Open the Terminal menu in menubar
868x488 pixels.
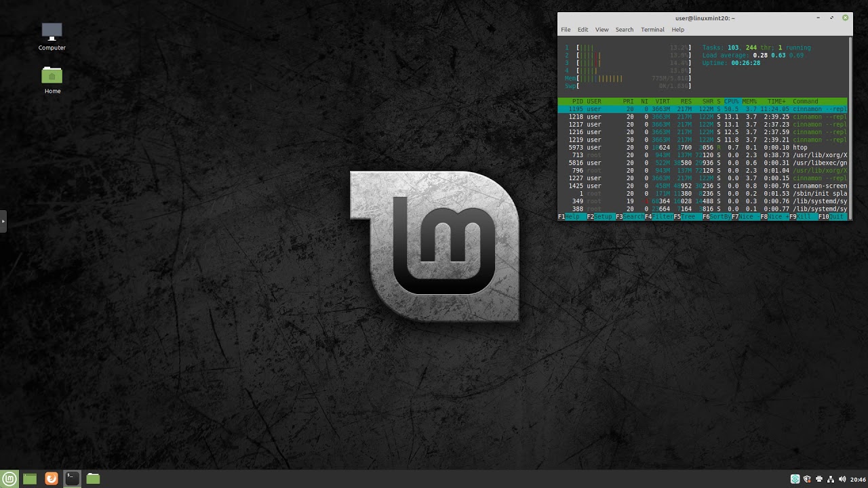[x=652, y=30]
